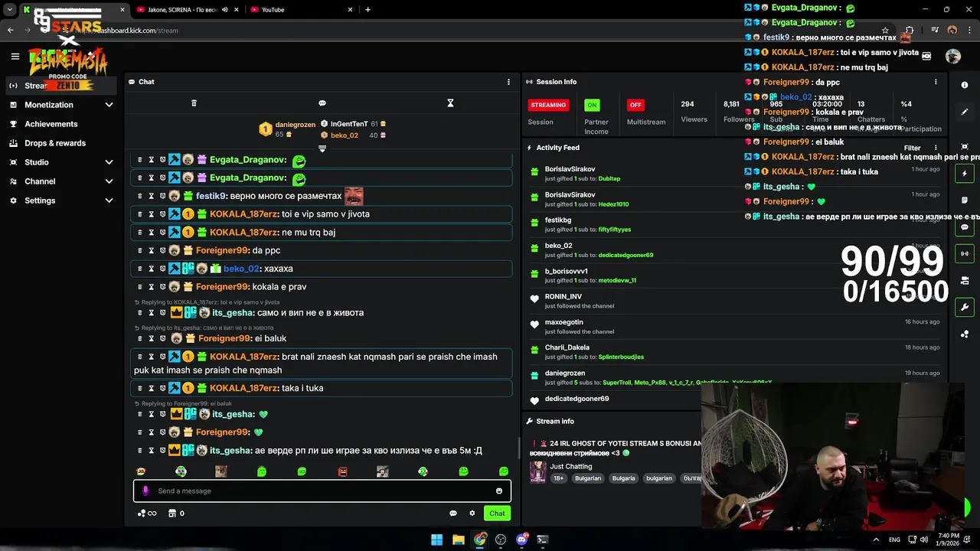Viewport: 980px width, 551px height.
Task: Open Windows Start menu
Action: point(436,540)
